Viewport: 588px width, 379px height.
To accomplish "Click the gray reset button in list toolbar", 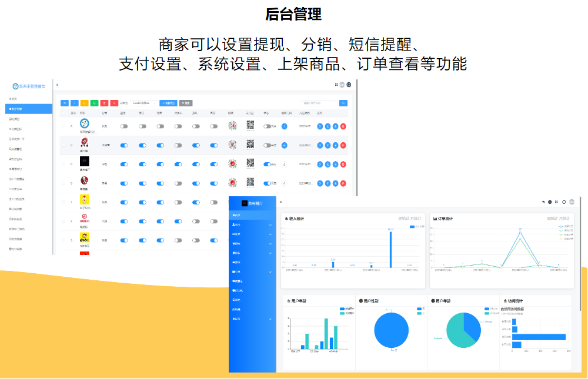I will pyautogui.click(x=186, y=103).
